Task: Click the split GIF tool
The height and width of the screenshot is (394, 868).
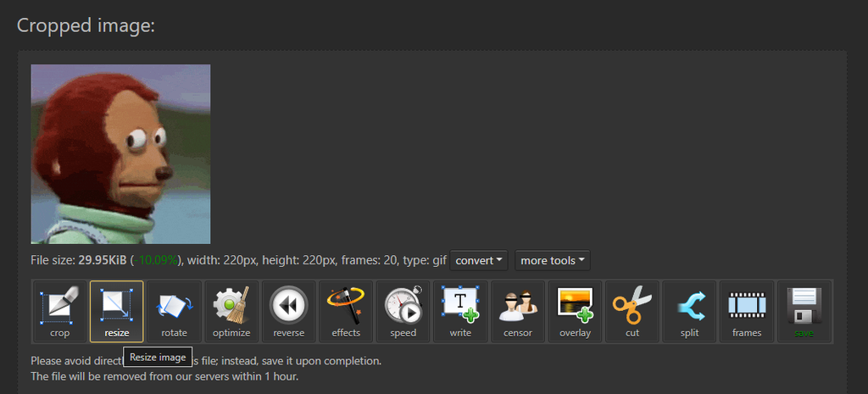Action: point(689,312)
